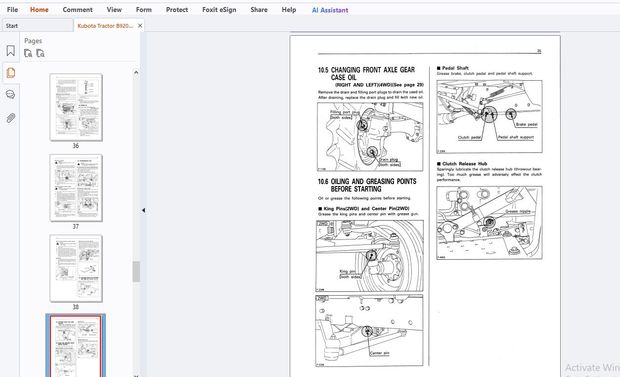Launch the AI Assistant
Viewport: 620px width, 377px height.
pyautogui.click(x=330, y=10)
